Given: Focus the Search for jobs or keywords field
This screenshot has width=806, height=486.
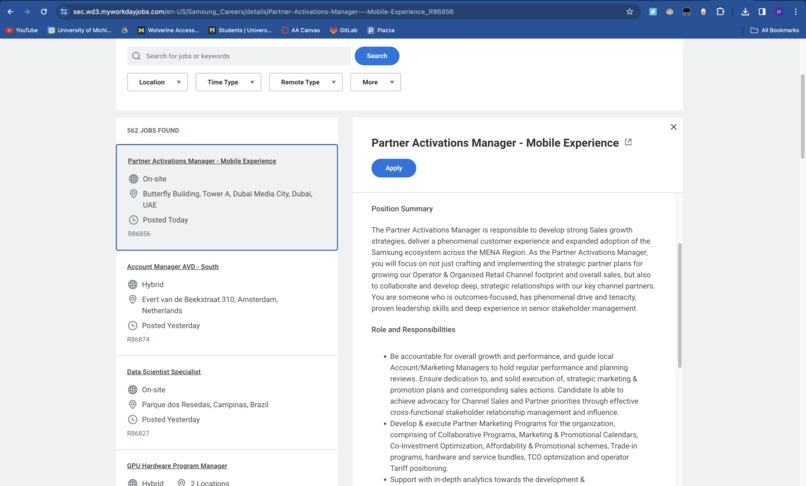Looking at the screenshot, I should (x=239, y=56).
